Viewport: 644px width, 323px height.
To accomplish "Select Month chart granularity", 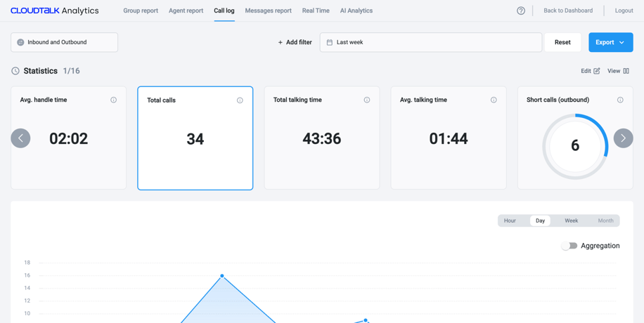I will 605,220.
